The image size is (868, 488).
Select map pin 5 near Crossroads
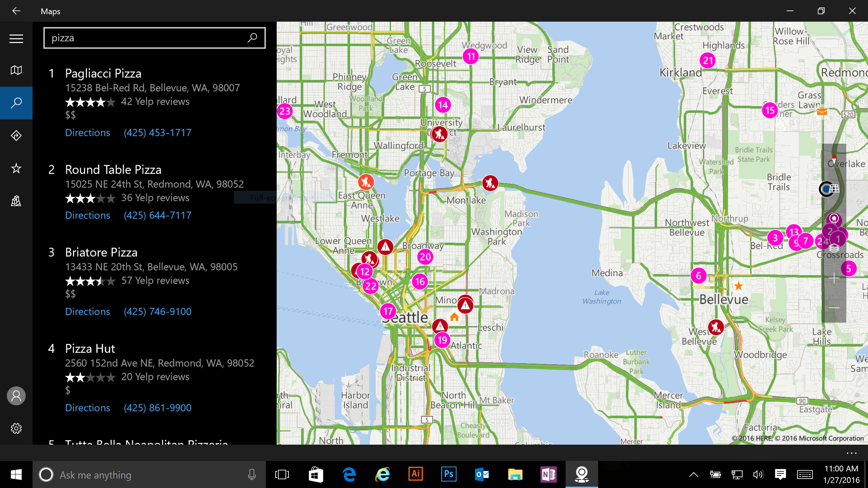coord(849,268)
